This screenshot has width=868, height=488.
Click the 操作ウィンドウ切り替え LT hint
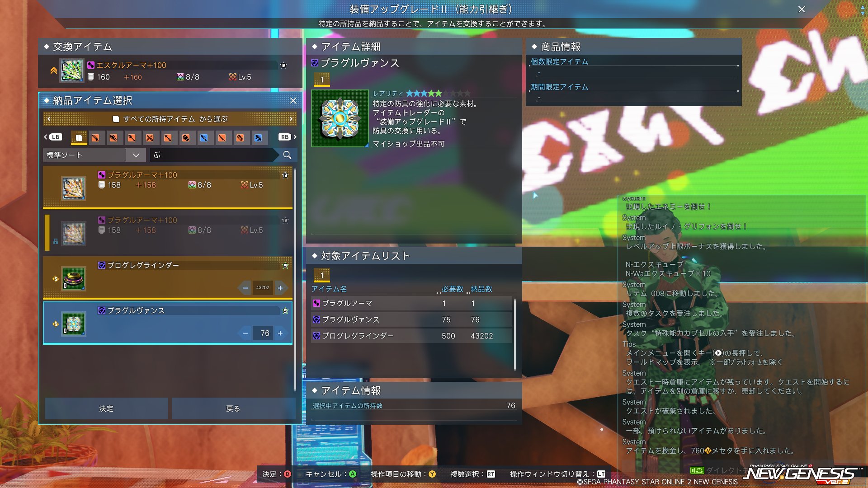click(558, 474)
